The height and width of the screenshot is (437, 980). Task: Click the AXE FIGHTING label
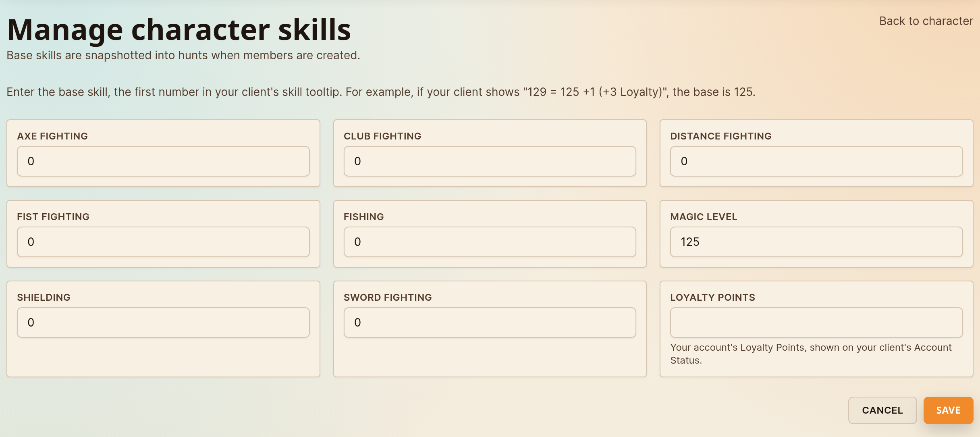coord(52,136)
